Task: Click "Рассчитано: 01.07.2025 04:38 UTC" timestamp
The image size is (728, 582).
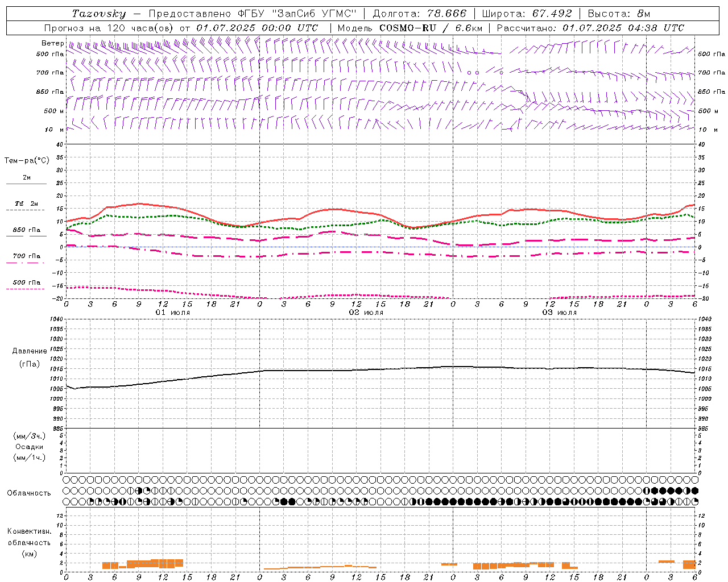Action: pyautogui.click(x=590, y=28)
